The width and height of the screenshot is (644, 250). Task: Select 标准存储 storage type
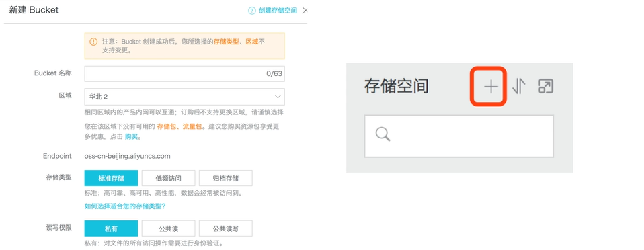coord(111,178)
